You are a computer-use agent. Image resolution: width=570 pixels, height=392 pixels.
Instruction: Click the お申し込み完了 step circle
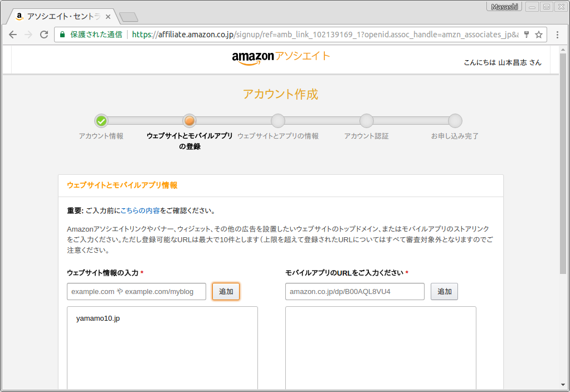(x=455, y=121)
